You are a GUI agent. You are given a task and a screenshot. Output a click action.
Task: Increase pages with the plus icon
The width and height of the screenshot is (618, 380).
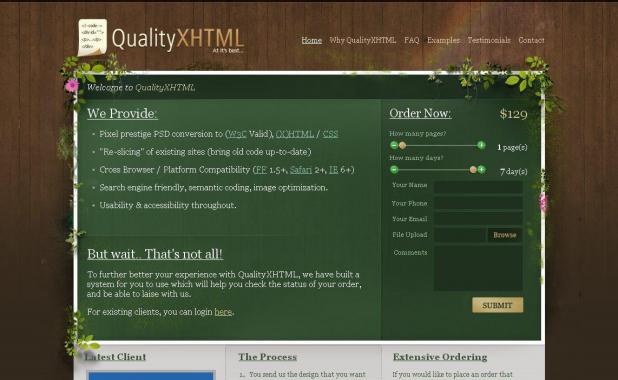[481, 145]
